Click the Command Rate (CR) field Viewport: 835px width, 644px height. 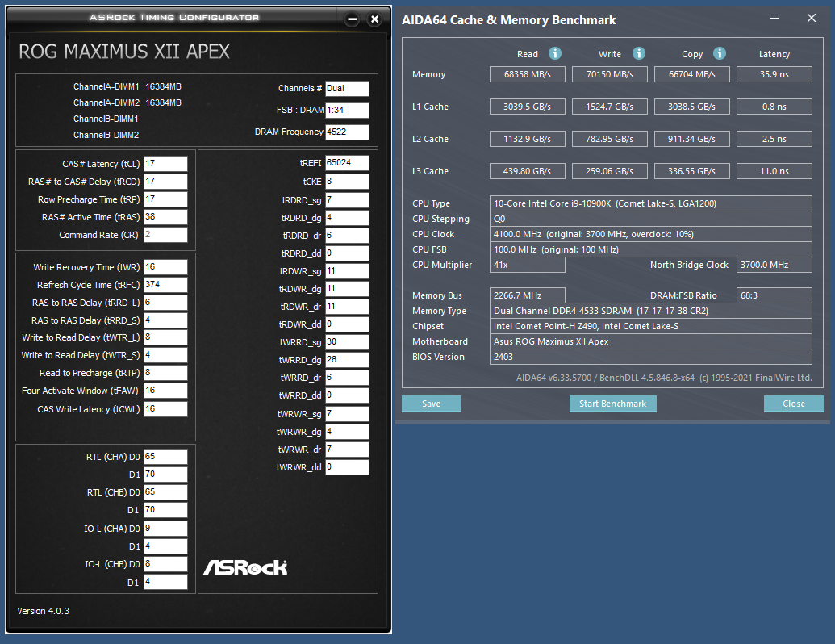point(165,235)
